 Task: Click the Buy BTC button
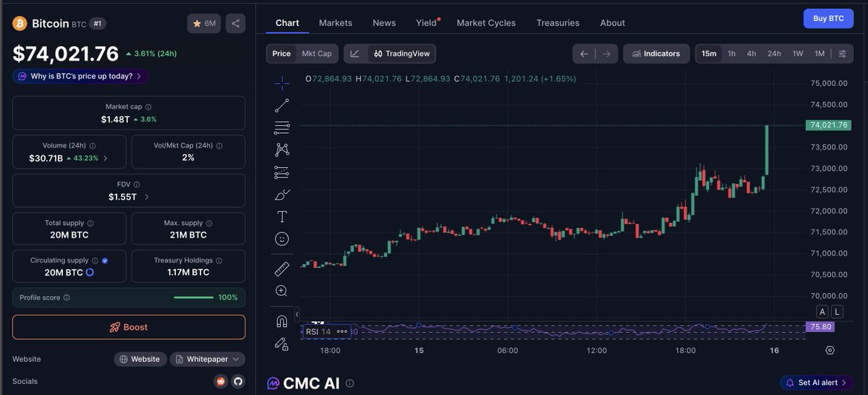click(828, 18)
